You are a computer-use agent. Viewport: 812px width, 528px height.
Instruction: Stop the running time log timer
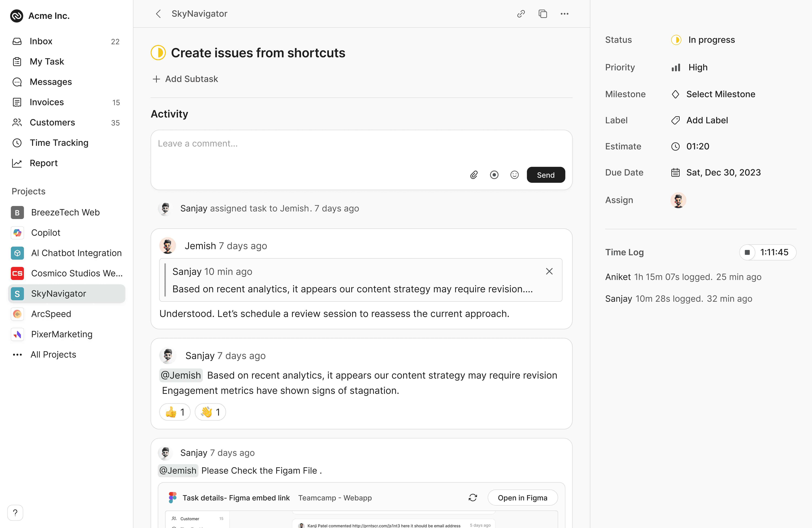(x=747, y=252)
